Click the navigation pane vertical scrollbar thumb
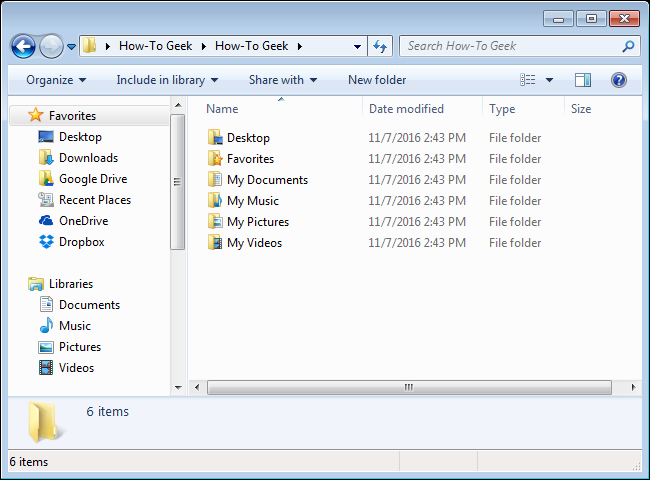The height and width of the screenshot is (480, 650). point(177,182)
